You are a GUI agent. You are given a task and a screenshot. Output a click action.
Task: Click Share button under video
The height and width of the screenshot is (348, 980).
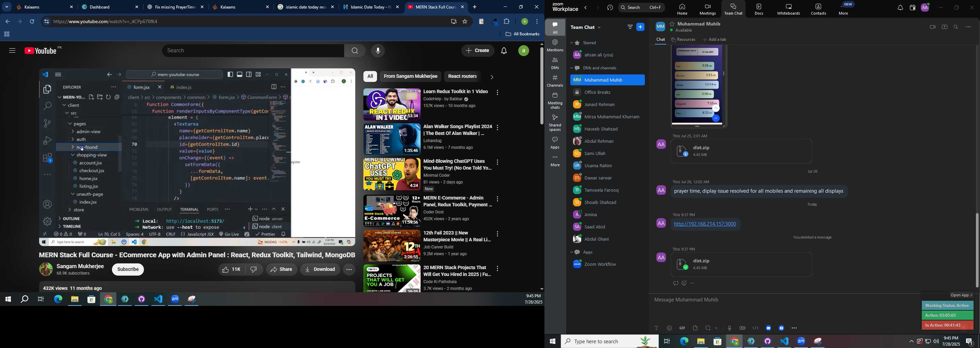(x=281, y=269)
